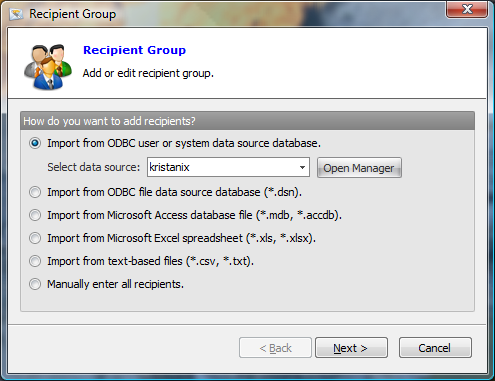Choose Import from Microsoft Excel spreadsheet option
Image resolution: width=495 pixels, height=381 pixels.
(35, 238)
